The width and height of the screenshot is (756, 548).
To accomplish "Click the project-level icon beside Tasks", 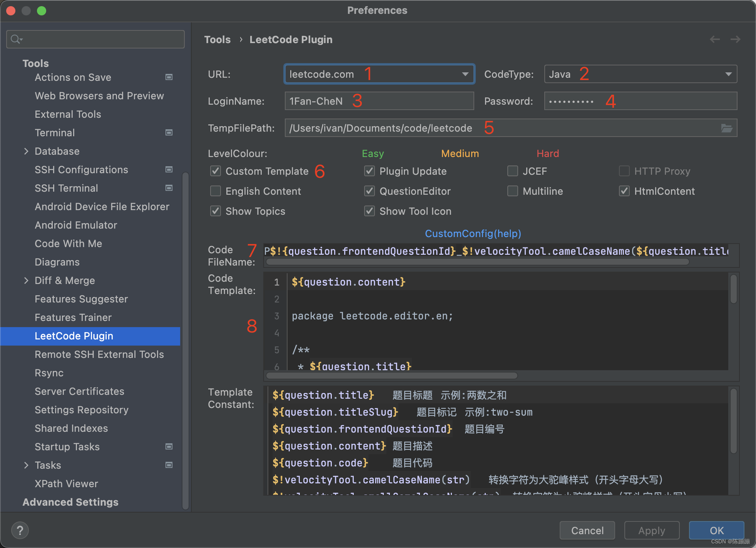I will click(169, 465).
